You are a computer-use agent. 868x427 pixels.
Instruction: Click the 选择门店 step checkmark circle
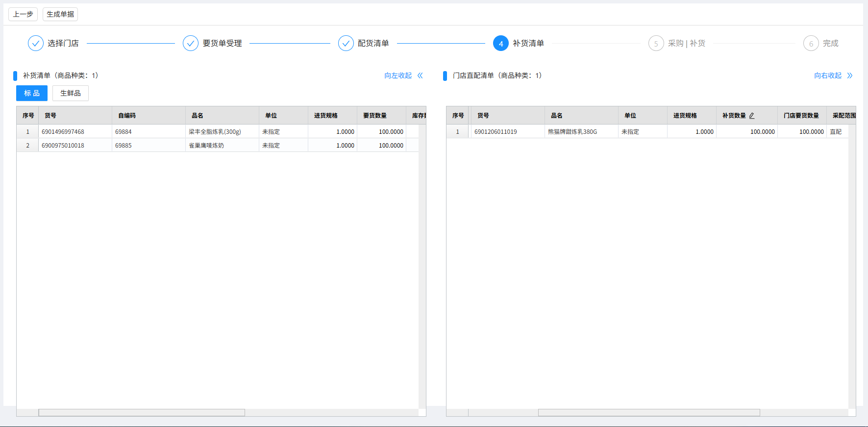click(x=36, y=43)
